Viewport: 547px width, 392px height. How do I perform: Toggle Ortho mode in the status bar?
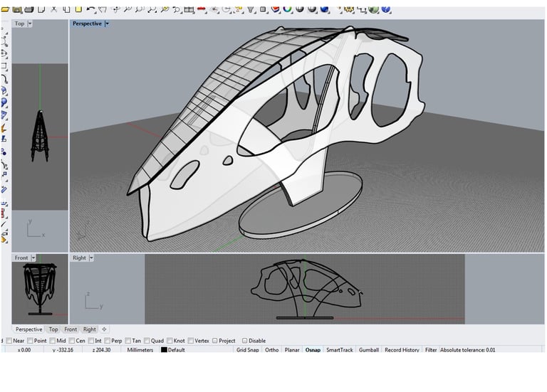point(272,349)
